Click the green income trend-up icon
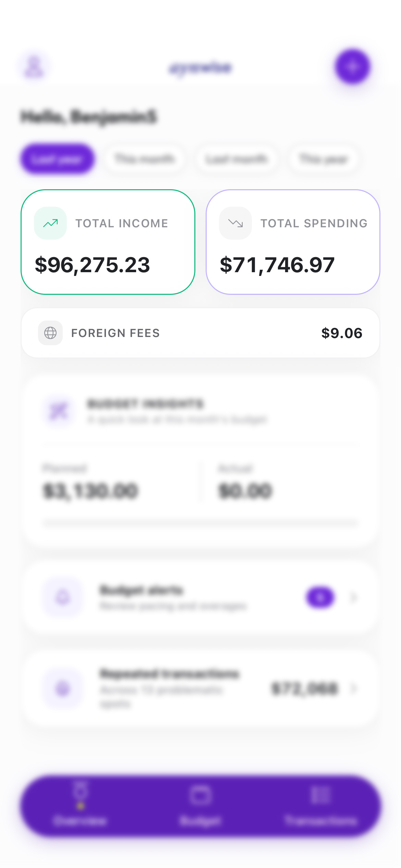This screenshot has height=868, width=401. point(50,223)
